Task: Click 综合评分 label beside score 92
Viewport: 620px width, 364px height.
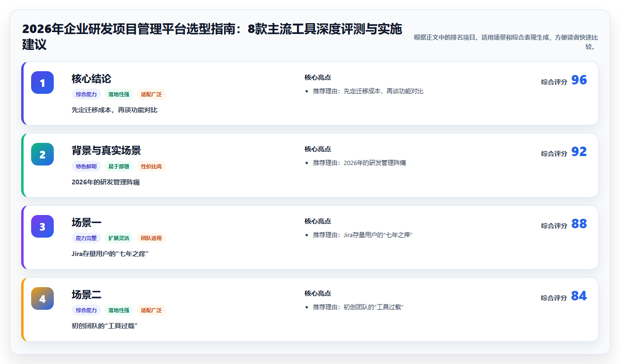Action: click(x=554, y=154)
